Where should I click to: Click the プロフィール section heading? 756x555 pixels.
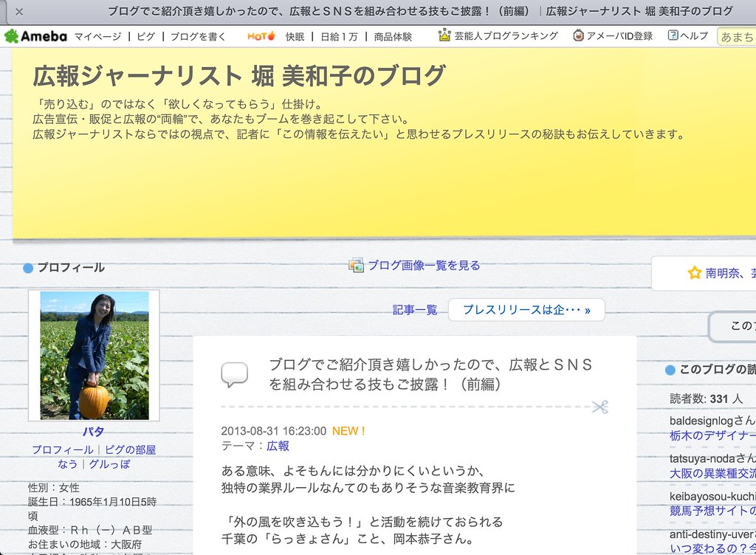click(x=71, y=268)
